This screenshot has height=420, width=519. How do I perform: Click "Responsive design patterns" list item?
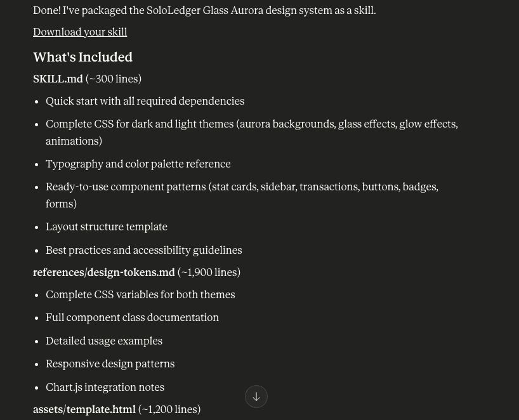[110, 364]
